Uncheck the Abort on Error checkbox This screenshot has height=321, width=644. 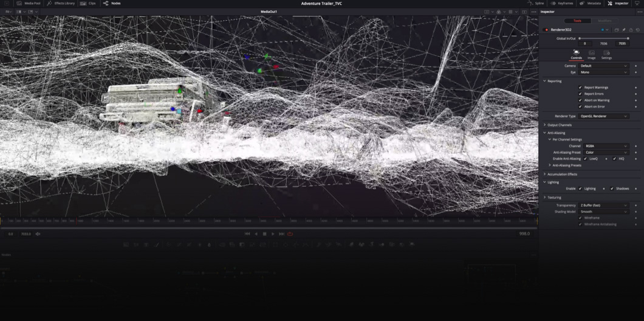pos(580,106)
